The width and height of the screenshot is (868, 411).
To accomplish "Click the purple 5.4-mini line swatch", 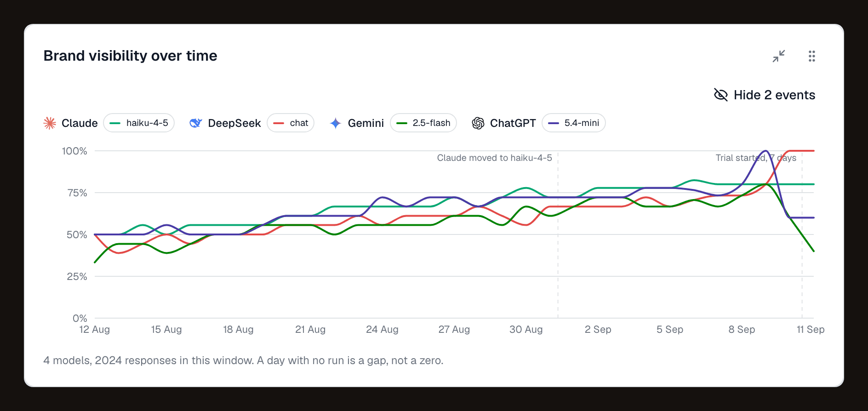I will pos(554,123).
